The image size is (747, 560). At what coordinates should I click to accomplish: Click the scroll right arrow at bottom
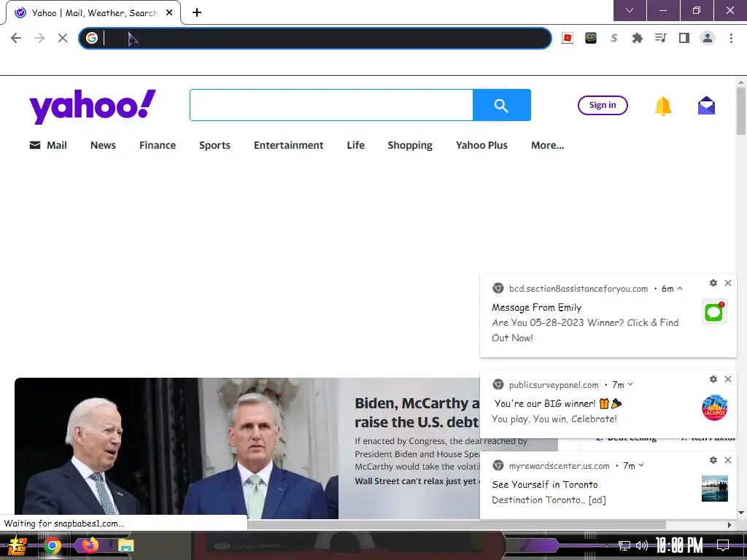729,525
